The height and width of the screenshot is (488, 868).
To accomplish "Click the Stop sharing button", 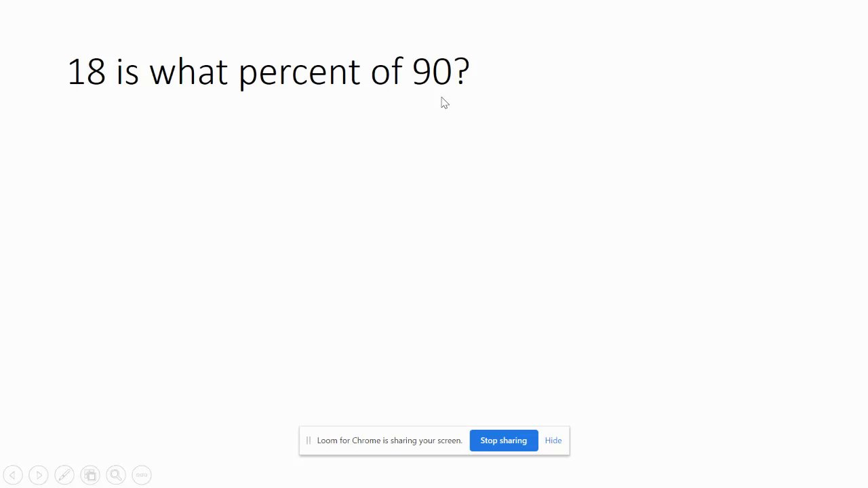I will [x=503, y=441].
